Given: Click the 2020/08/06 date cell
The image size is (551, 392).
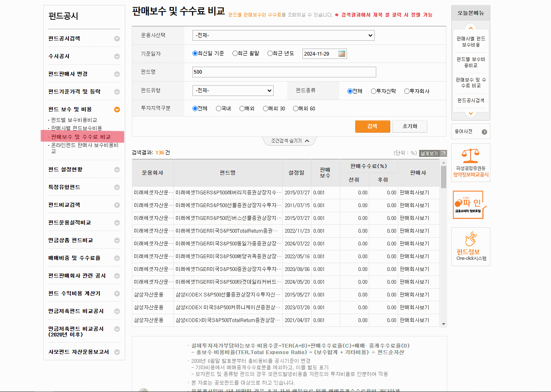Looking at the screenshot, I should tap(297, 269).
